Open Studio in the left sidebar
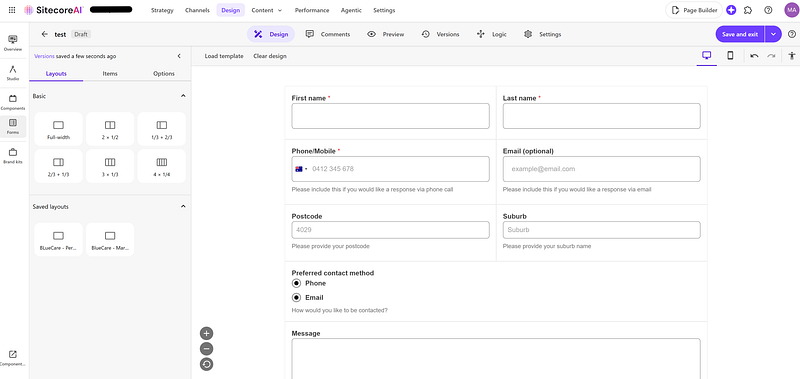 13,73
